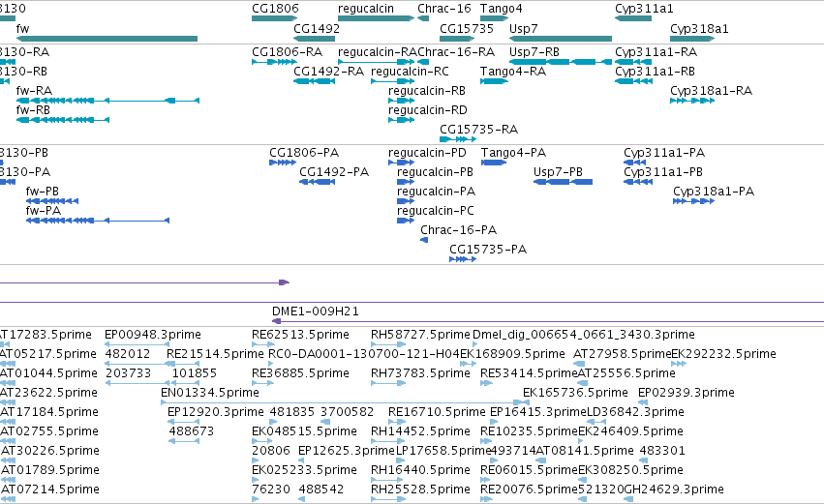Screen dimensions: 824x504
Task: Select the Cyp311a1-RB transcript label
Action: 655,72
